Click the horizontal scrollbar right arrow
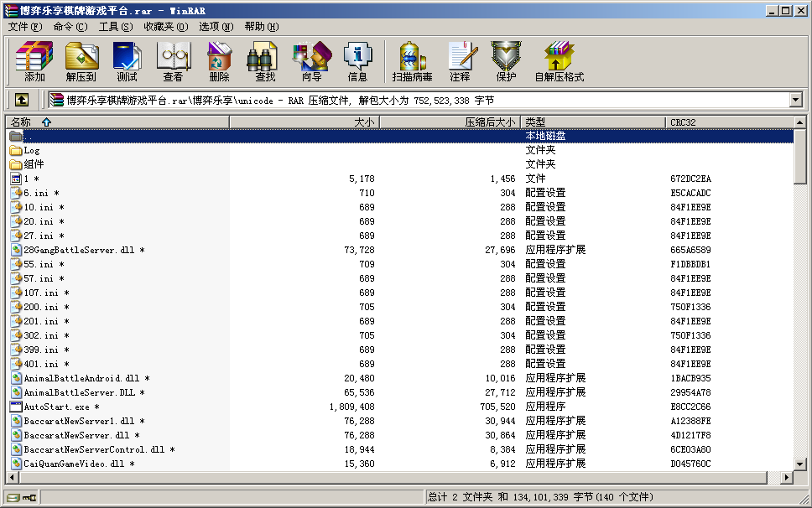812x508 pixels. pyautogui.click(x=787, y=478)
